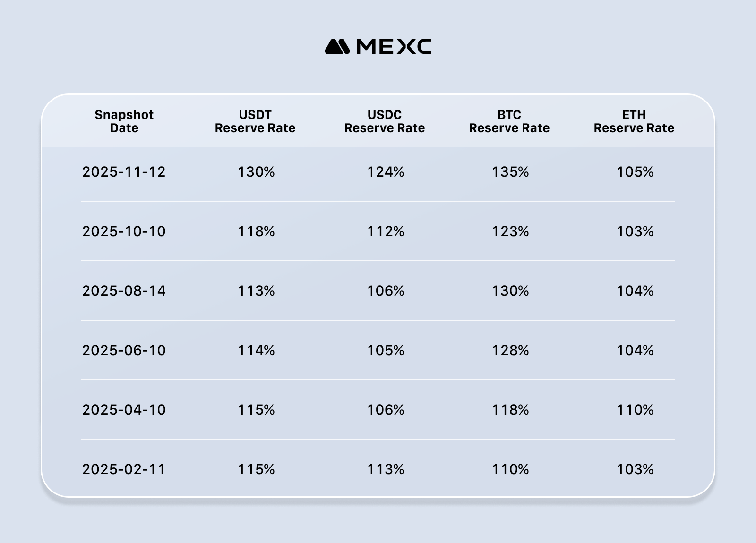Image resolution: width=756 pixels, height=543 pixels.
Task: Click the 2025-02-11 snapshot date
Action: tap(124, 469)
